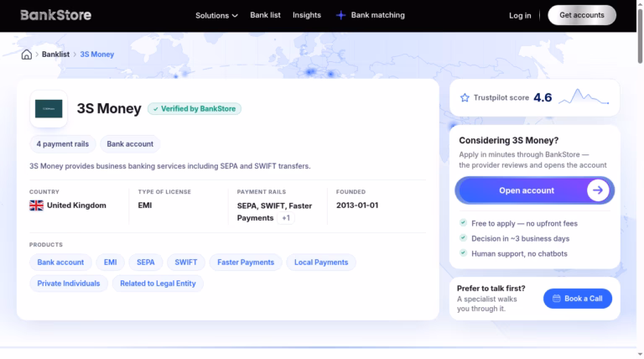Click the Trustpilot score value 4.6
The width and height of the screenshot is (644, 359).
pos(543,98)
